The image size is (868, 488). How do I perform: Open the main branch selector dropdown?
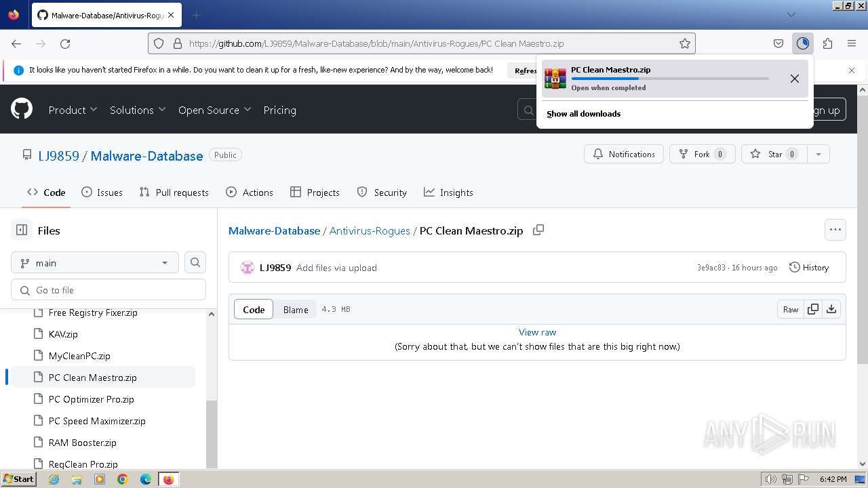point(95,262)
